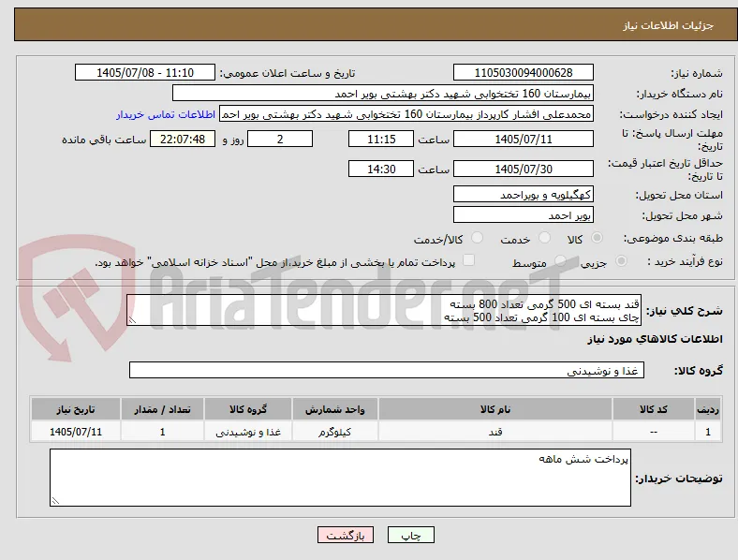This screenshot has width=738, height=560.
Task: Click the غذا و نوشیدنی table cell
Action: 248,432
